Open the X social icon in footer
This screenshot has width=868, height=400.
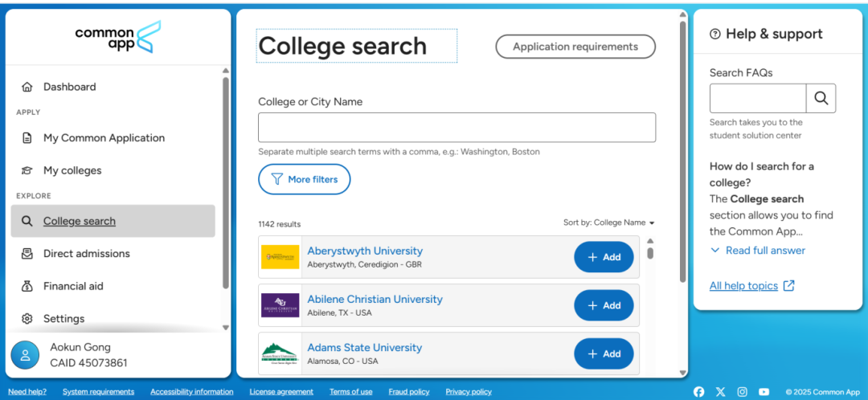[720, 392]
